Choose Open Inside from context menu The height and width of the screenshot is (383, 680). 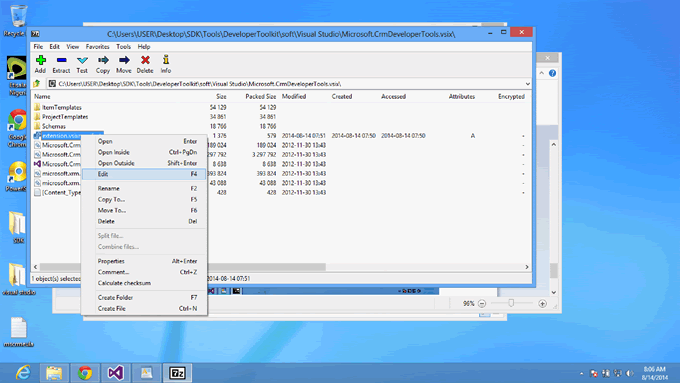coord(144,152)
